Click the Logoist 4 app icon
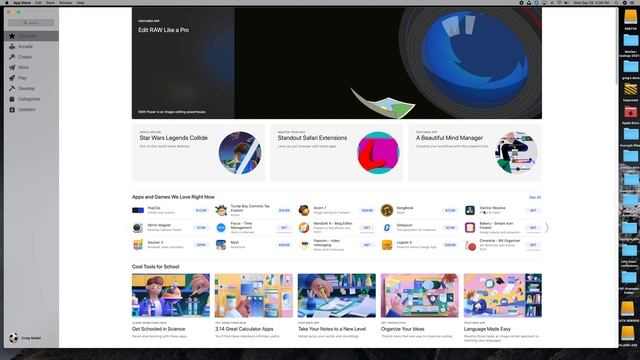 387,244
